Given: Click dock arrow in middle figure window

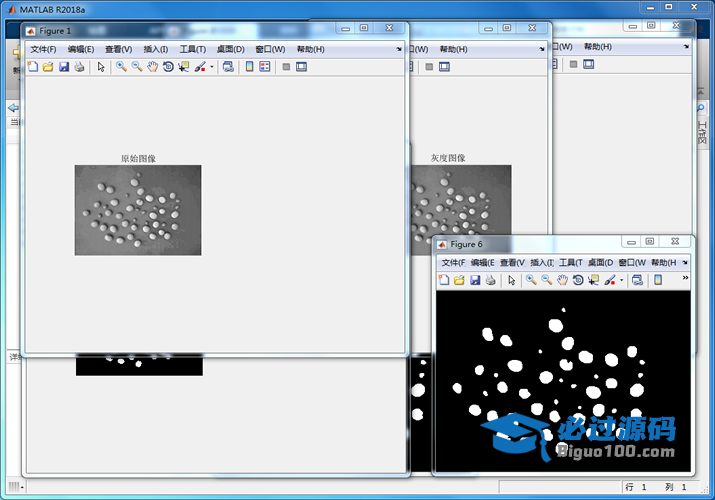Looking at the screenshot, I should (542, 49).
